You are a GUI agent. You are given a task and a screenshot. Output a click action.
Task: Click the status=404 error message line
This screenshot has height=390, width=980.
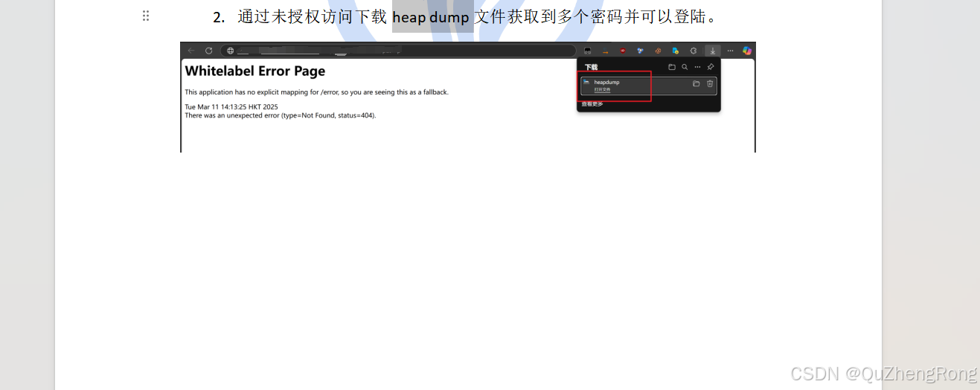point(281,115)
